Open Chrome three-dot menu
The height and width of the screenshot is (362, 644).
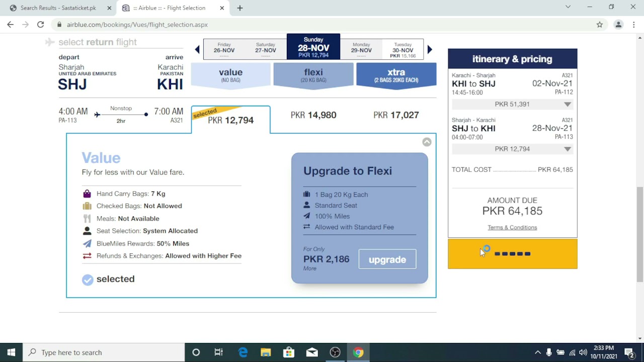click(633, 24)
